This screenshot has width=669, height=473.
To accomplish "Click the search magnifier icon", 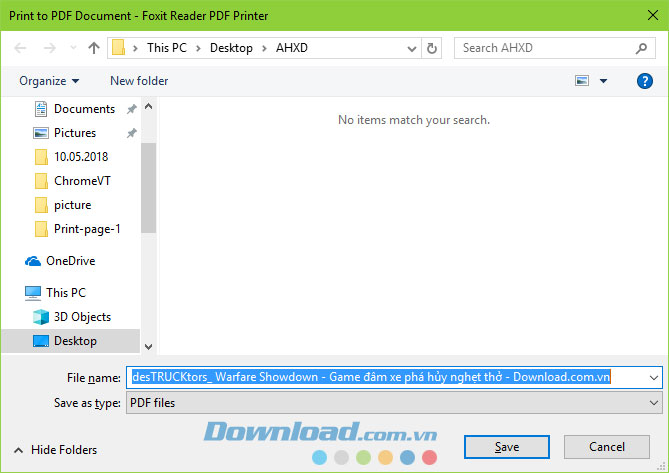I will pos(641,48).
